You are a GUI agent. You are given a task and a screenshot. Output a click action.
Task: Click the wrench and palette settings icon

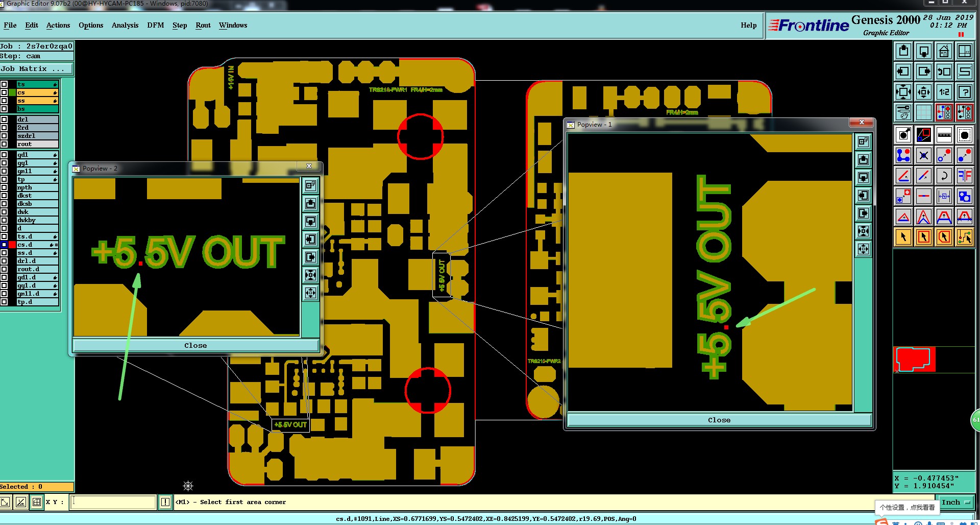click(x=903, y=112)
